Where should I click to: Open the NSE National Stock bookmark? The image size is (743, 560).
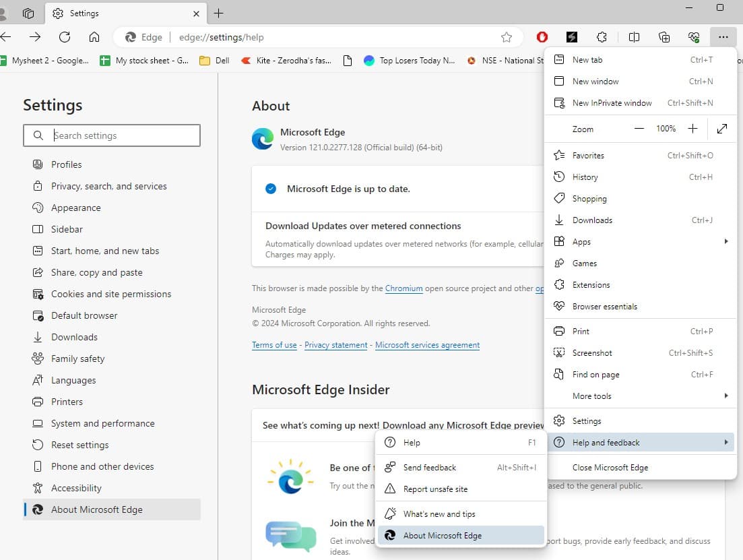pos(505,60)
